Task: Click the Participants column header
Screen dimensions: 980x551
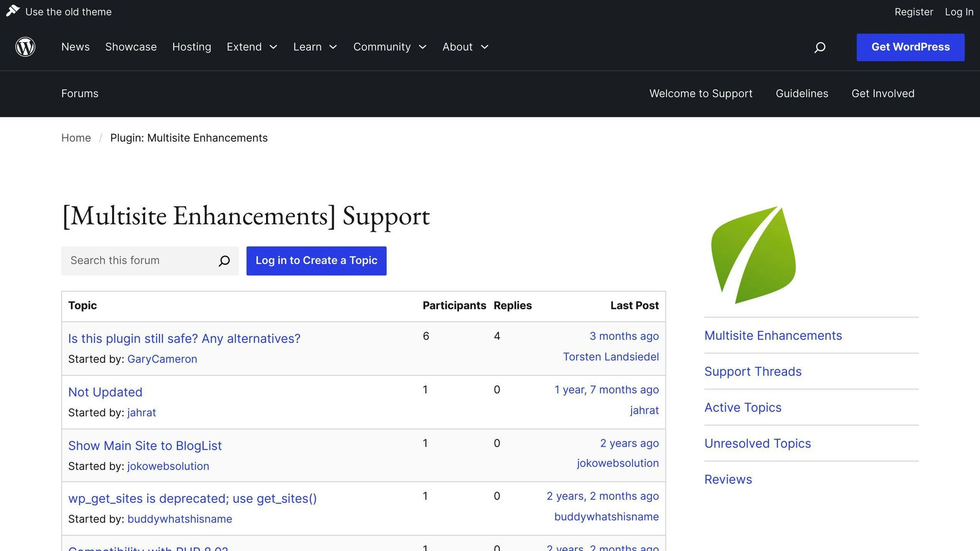Action: 454,306
